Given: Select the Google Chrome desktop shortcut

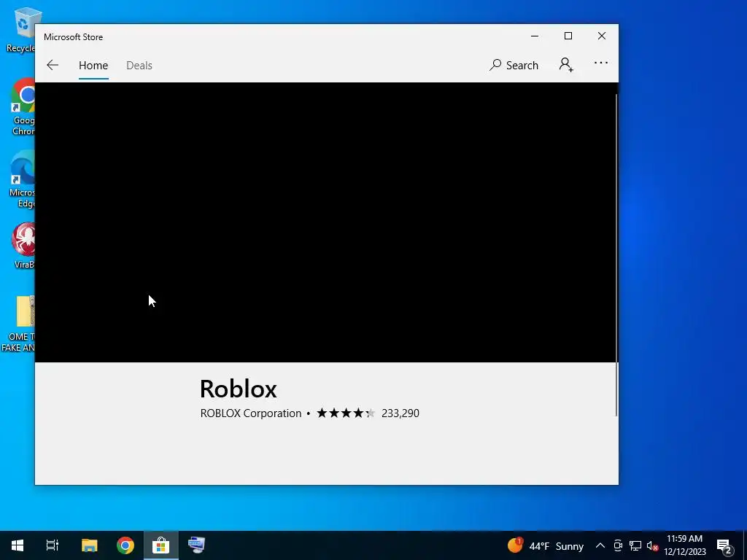Looking at the screenshot, I should coord(22,107).
